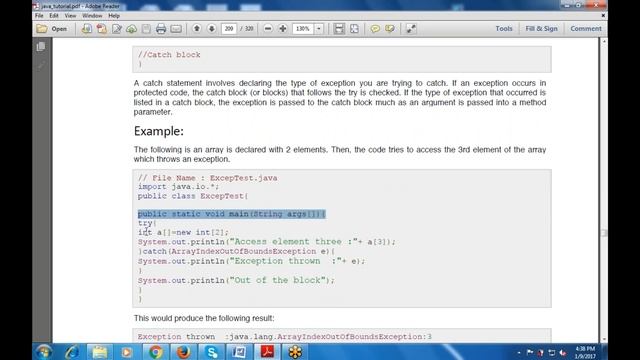Open Windows Start menu

tap(43, 351)
